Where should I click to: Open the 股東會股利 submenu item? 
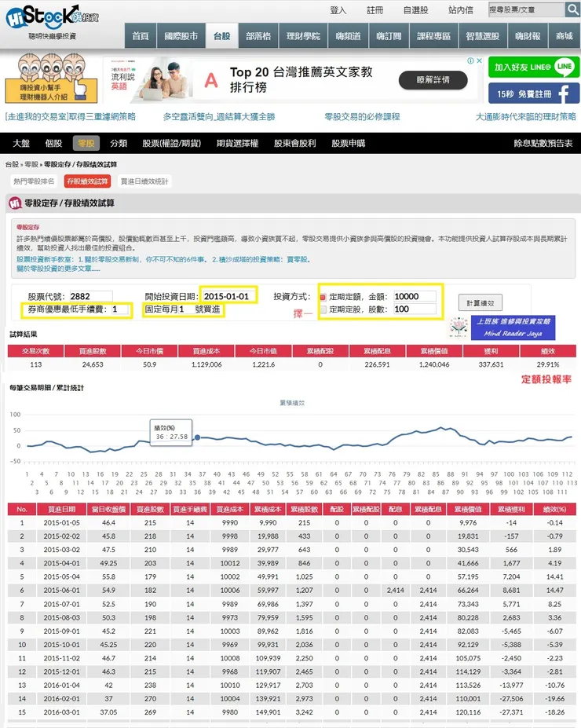[x=294, y=143]
